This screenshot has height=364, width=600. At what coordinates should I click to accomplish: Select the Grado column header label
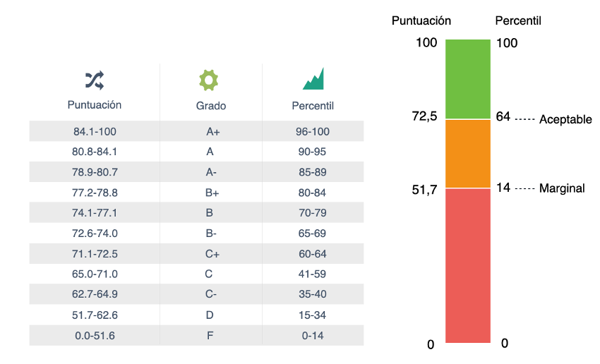tap(210, 106)
